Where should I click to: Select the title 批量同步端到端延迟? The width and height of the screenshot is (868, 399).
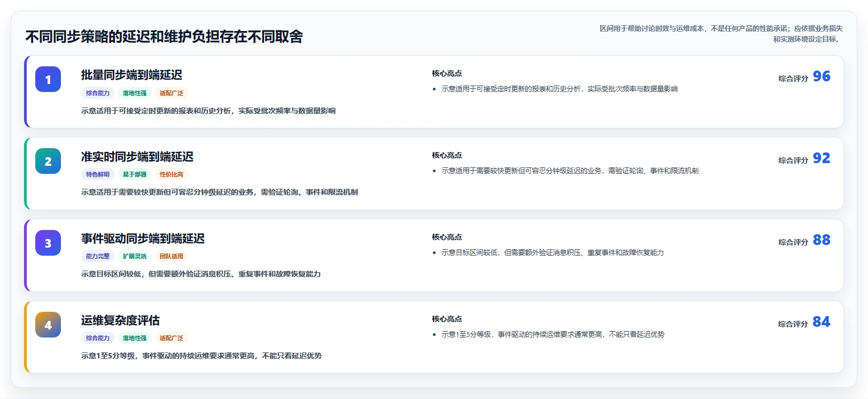click(131, 75)
